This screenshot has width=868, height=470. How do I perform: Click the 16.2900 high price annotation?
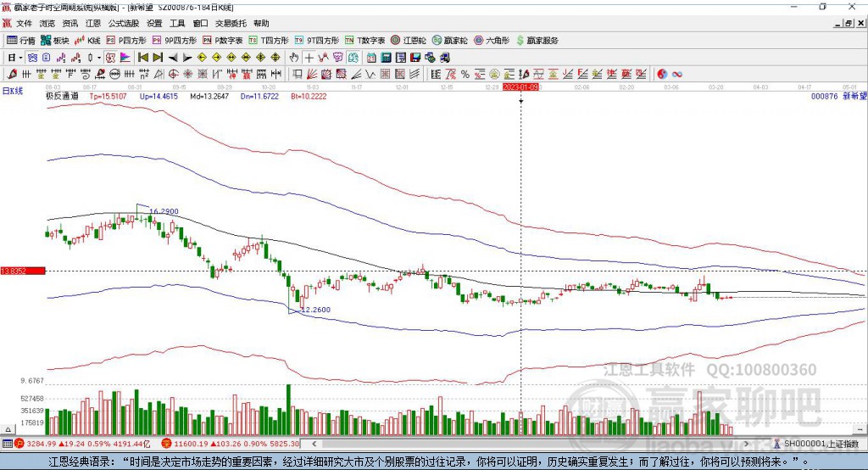(x=164, y=211)
